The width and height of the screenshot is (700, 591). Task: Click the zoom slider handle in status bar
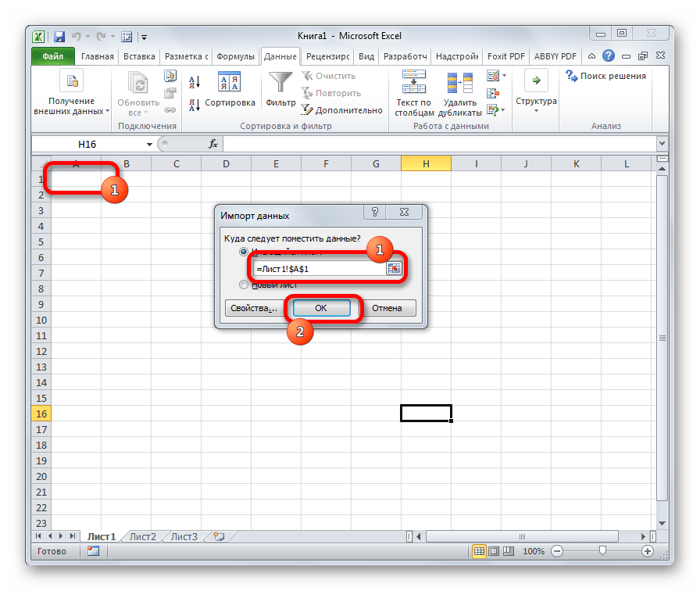tap(601, 551)
